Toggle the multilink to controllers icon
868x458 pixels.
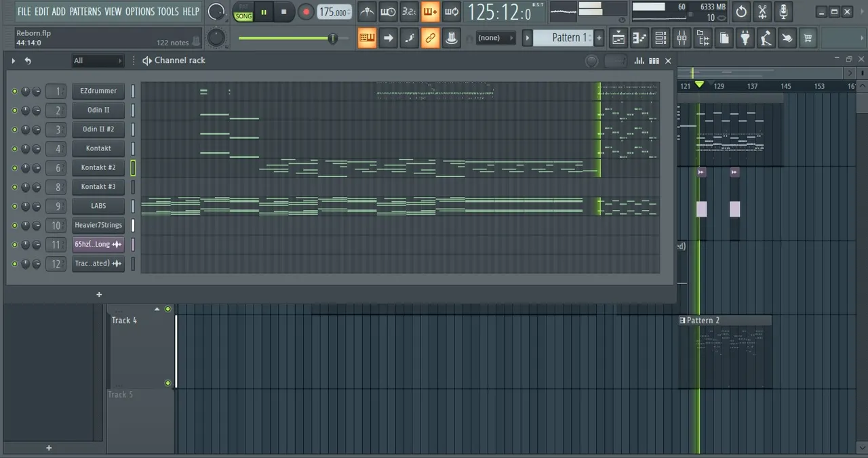430,38
